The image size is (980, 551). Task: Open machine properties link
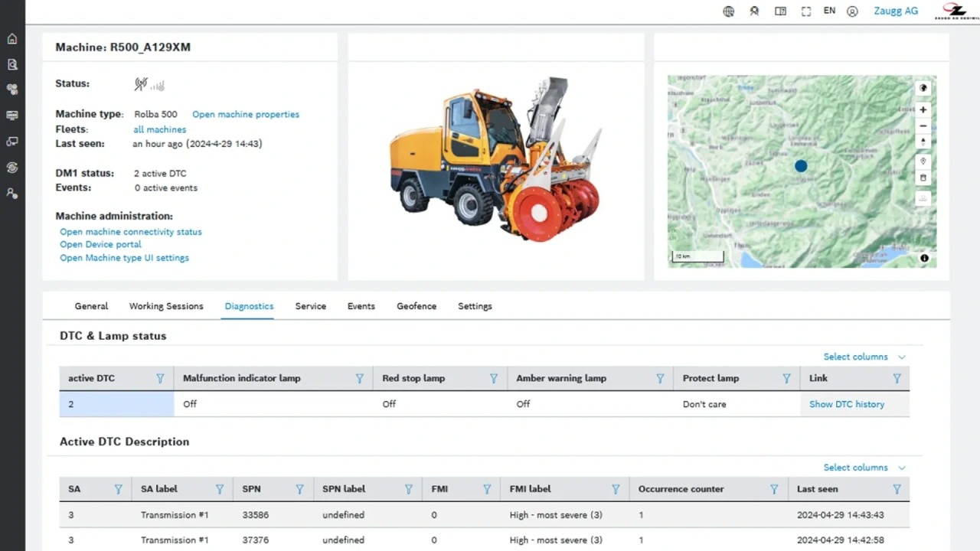point(246,115)
